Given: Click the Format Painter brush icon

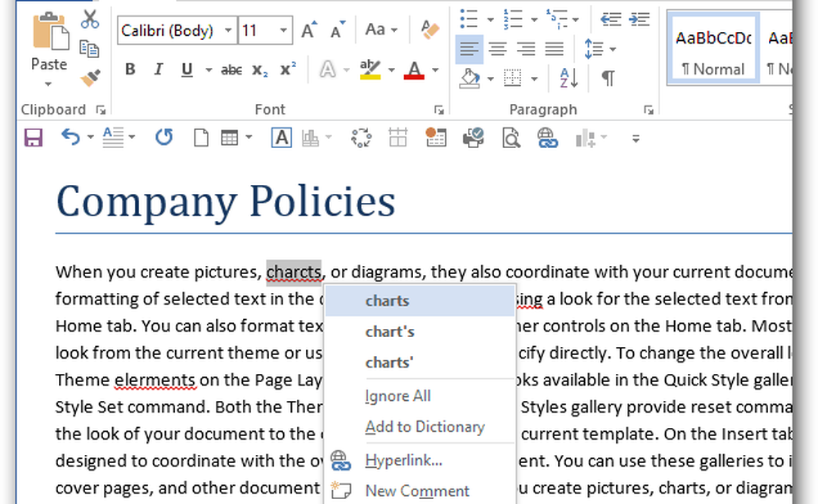Looking at the screenshot, I should pos(90,78).
